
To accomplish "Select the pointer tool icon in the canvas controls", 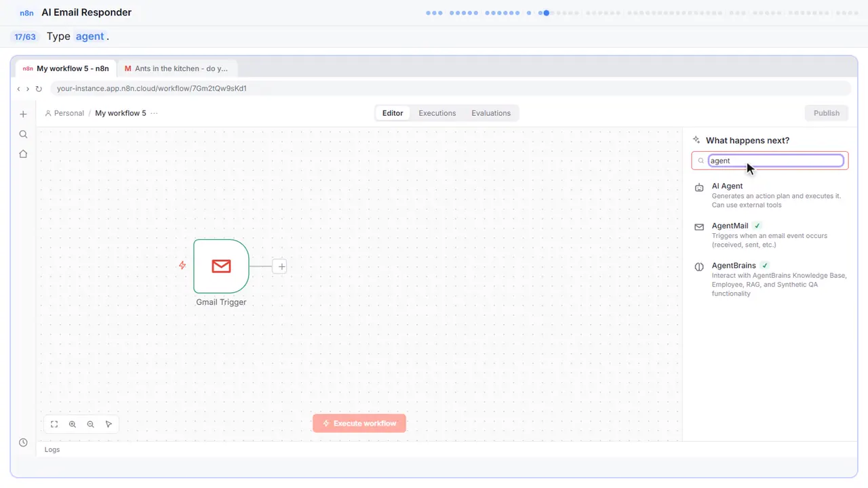I will 109,424.
